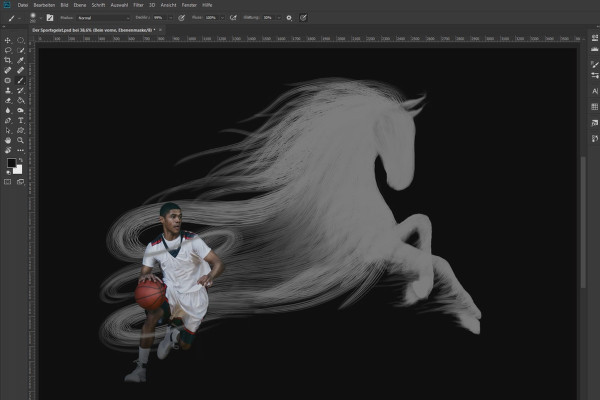
Task: Select the Eyedropper tool
Action: (20, 60)
